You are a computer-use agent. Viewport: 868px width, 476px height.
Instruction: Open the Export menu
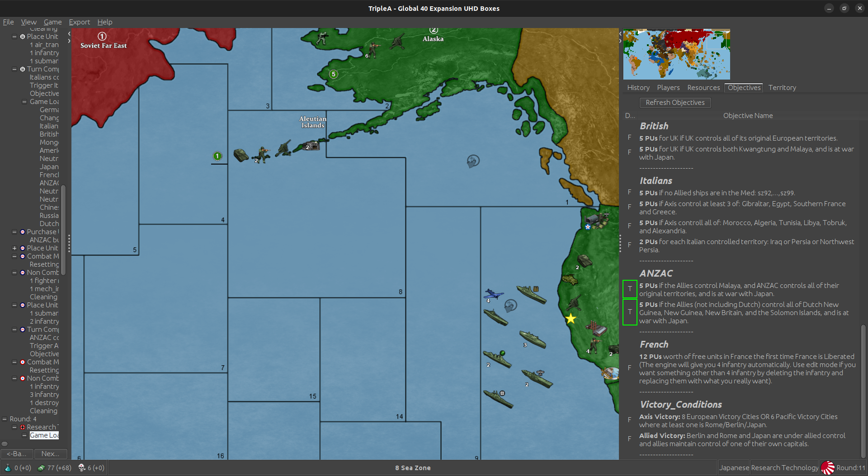point(79,22)
